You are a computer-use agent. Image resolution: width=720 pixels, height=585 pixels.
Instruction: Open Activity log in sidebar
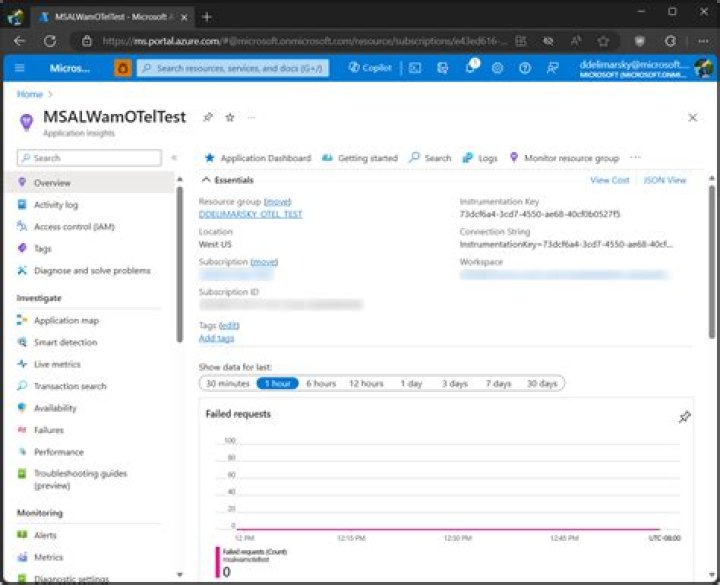point(56,205)
